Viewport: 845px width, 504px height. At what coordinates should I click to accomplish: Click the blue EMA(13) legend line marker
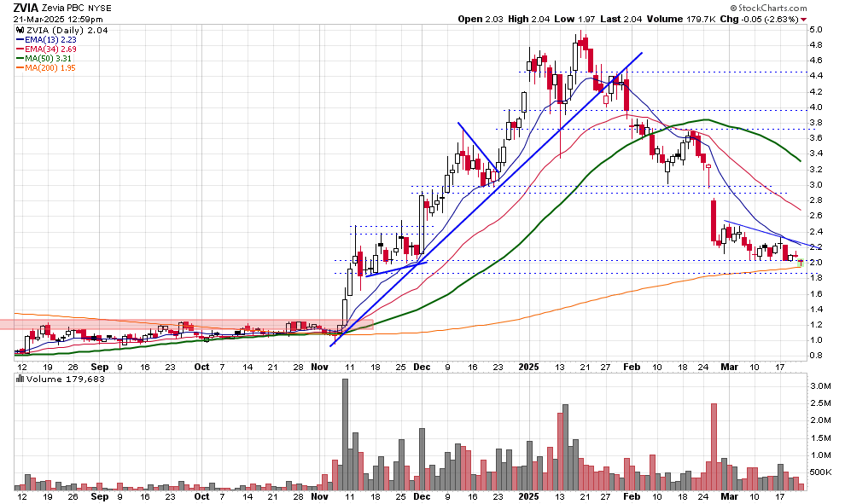click(20, 39)
